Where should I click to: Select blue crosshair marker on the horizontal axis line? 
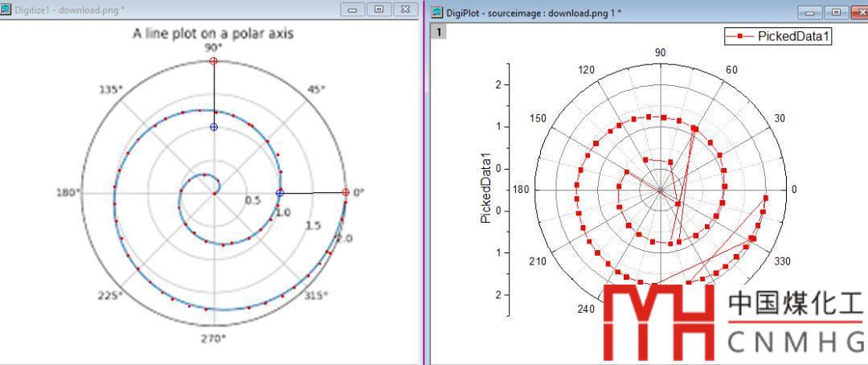280,192
